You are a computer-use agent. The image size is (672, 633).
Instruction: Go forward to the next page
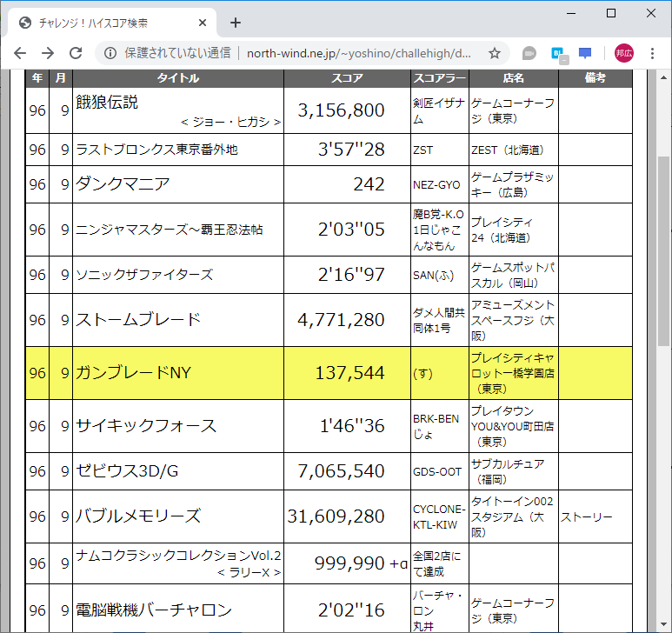click(48, 53)
